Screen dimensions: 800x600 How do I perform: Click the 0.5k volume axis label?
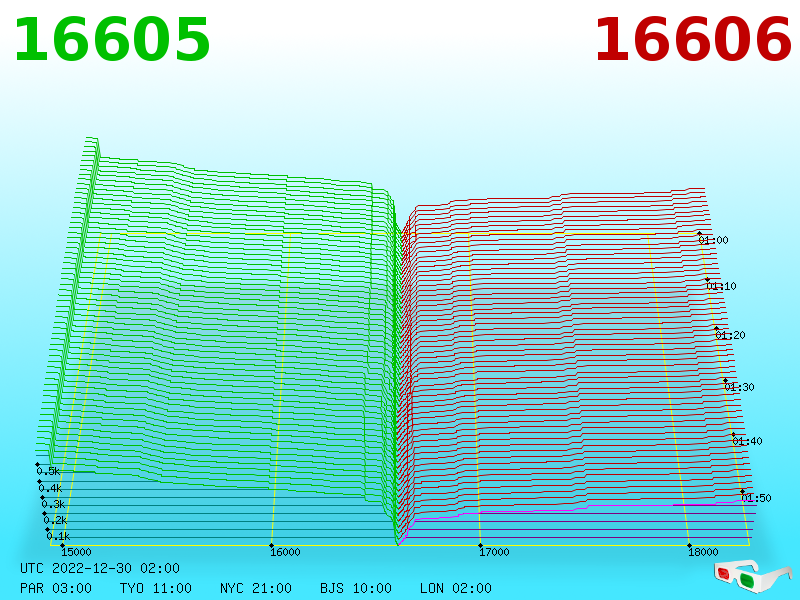coord(48,471)
